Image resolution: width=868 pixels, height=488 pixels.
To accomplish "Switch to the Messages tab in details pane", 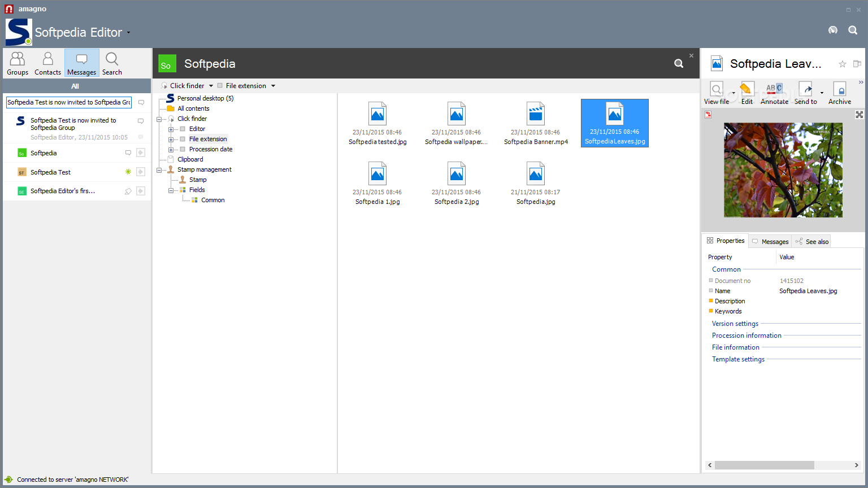I will 770,241.
